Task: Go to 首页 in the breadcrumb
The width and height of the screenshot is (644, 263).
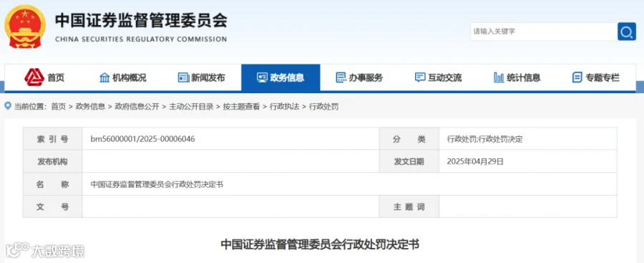Action: (x=59, y=107)
